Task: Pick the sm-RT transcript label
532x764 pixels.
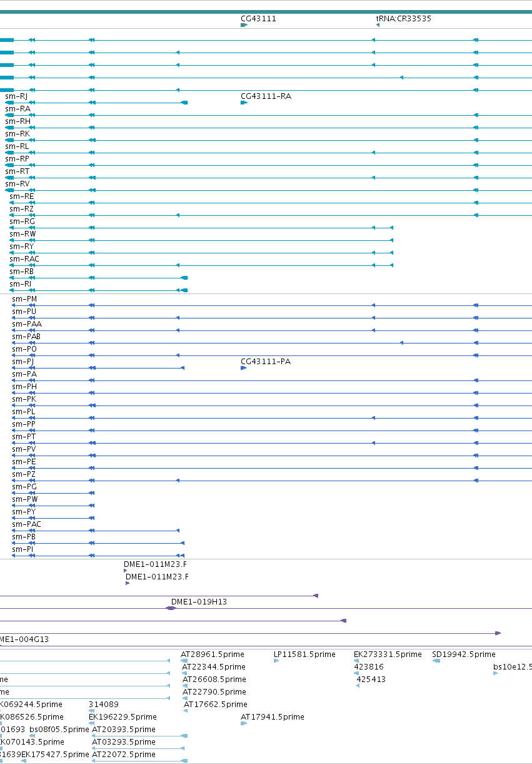Action: coord(18,171)
